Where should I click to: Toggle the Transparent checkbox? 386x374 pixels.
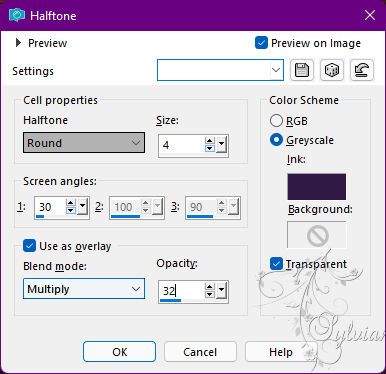tap(276, 264)
